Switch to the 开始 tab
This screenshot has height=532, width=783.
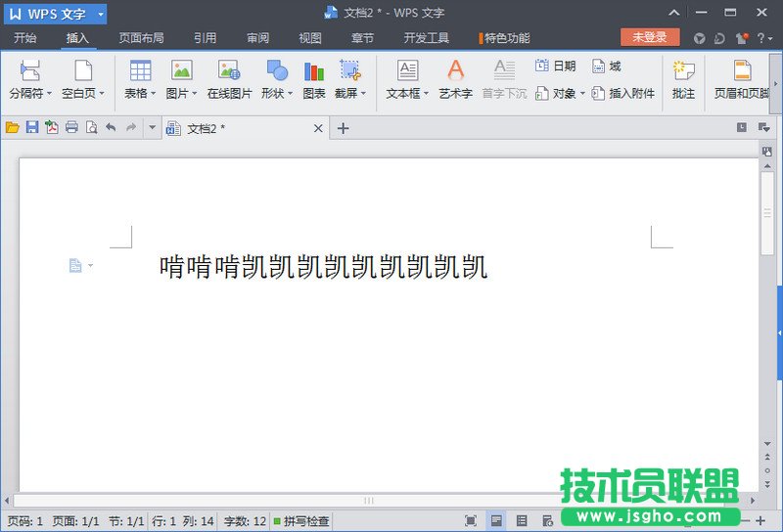(x=25, y=38)
